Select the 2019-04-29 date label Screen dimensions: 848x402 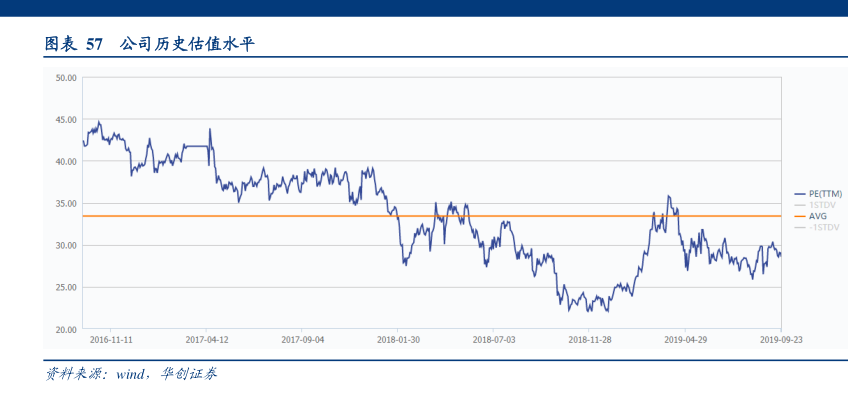click(x=686, y=340)
